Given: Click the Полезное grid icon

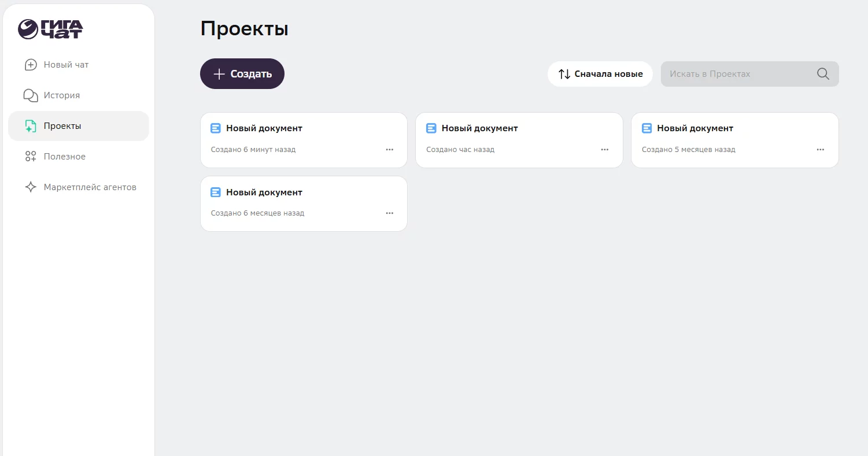Looking at the screenshot, I should [x=31, y=157].
